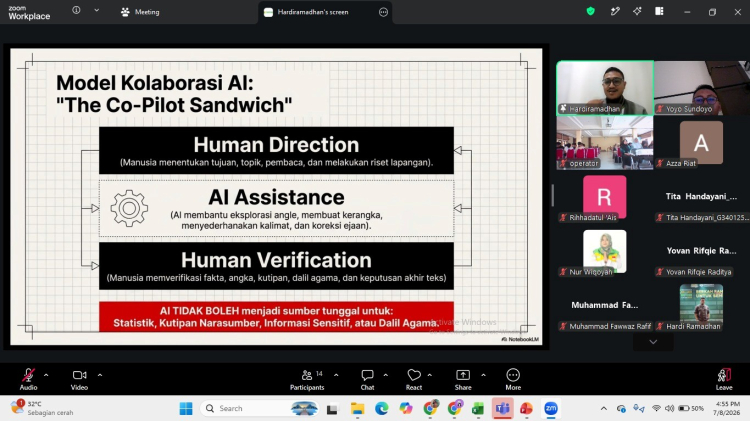Start camera with Video button
Viewport: 750px width, 421px height.
pyautogui.click(x=79, y=379)
